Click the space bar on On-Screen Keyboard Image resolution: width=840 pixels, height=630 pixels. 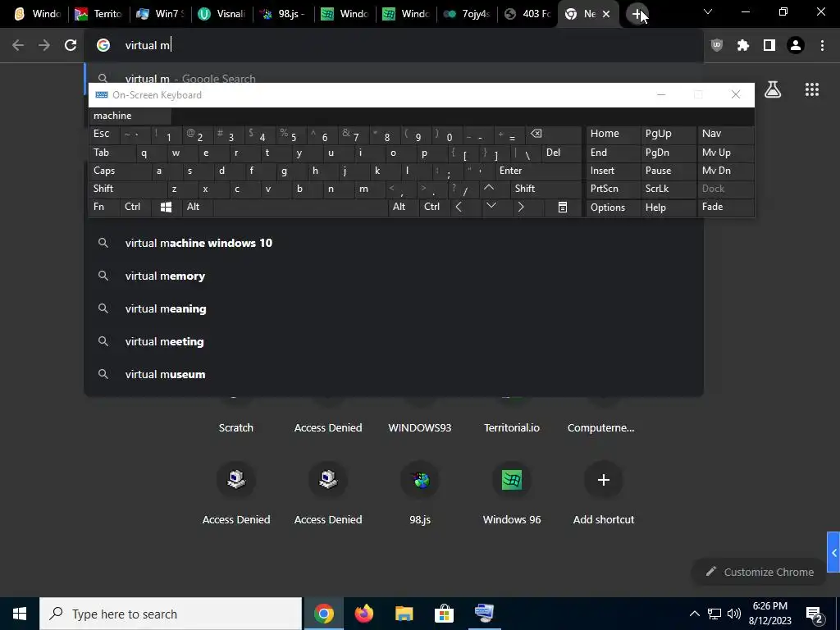tap(300, 208)
